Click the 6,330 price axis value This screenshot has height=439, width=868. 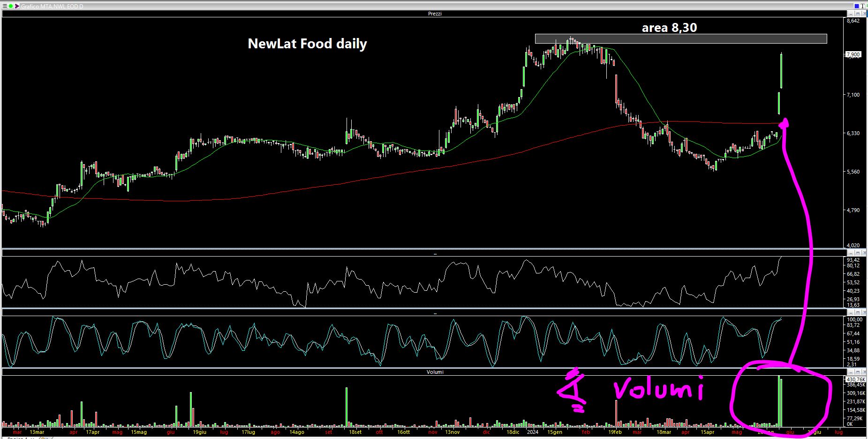click(853, 133)
